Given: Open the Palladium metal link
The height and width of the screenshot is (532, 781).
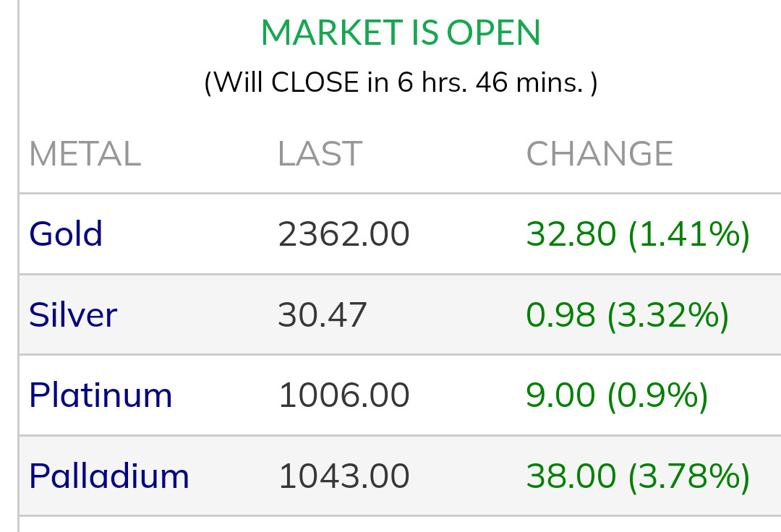Looking at the screenshot, I should coord(109,476).
